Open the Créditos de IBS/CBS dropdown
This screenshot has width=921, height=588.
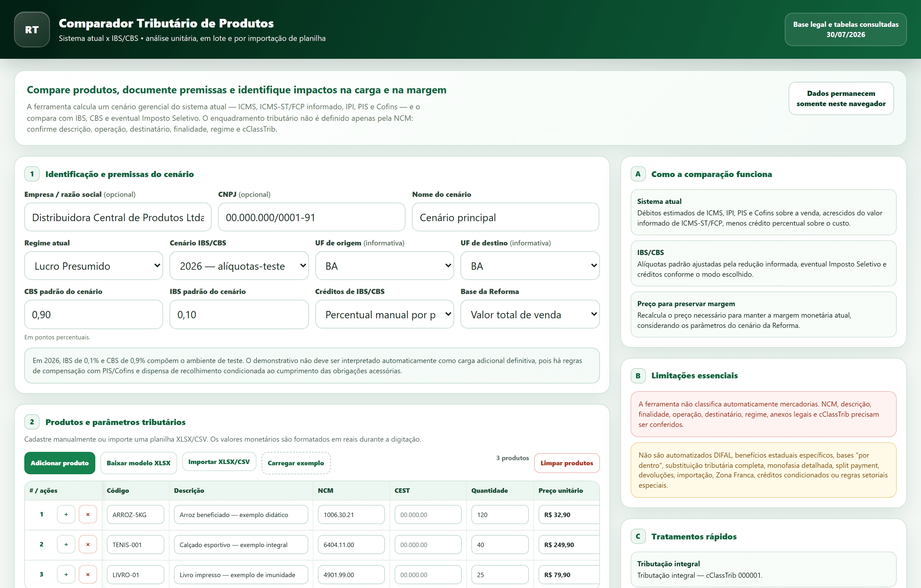click(384, 314)
